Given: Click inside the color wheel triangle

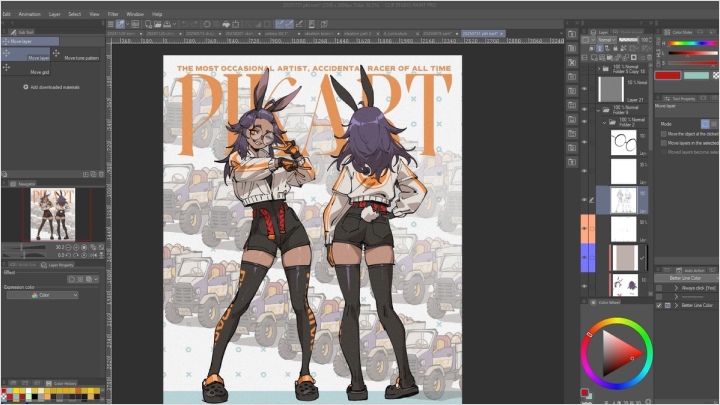Looking at the screenshot, I should (618, 354).
